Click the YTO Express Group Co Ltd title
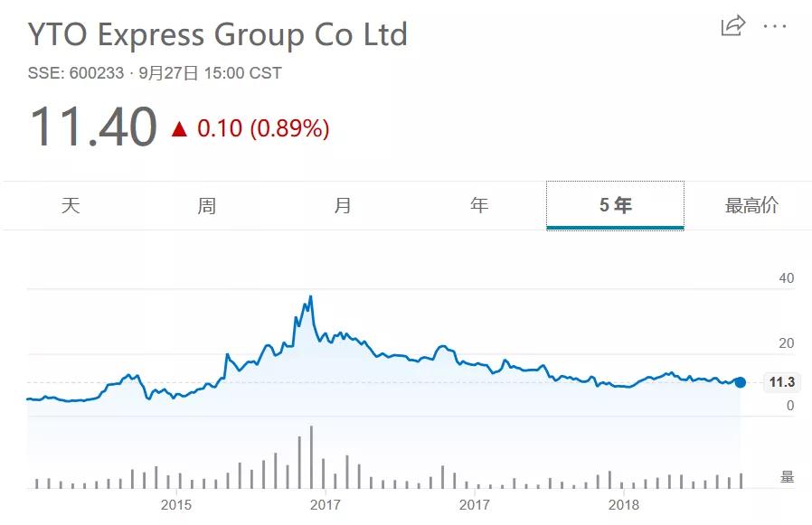Screen dimensions: 812x525 pyautogui.click(x=218, y=35)
